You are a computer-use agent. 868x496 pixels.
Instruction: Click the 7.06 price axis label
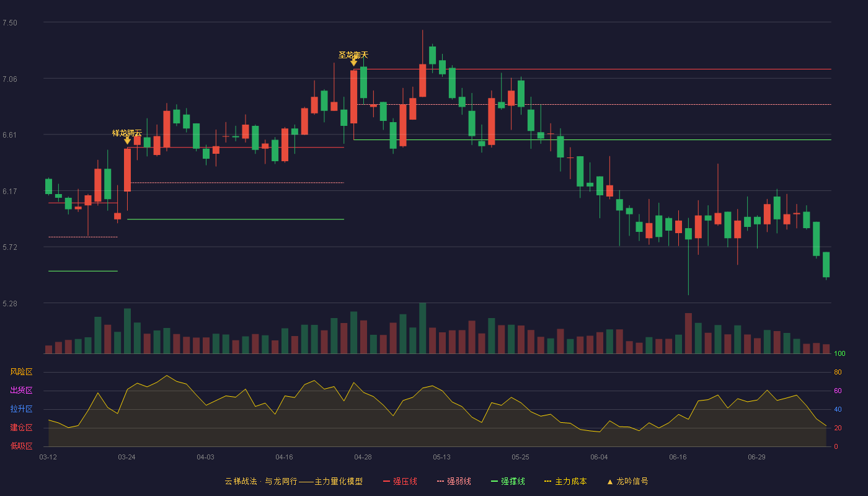click(x=10, y=79)
